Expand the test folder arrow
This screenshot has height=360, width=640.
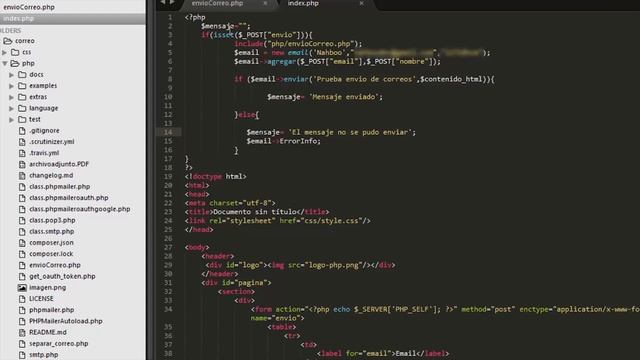[11, 120]
